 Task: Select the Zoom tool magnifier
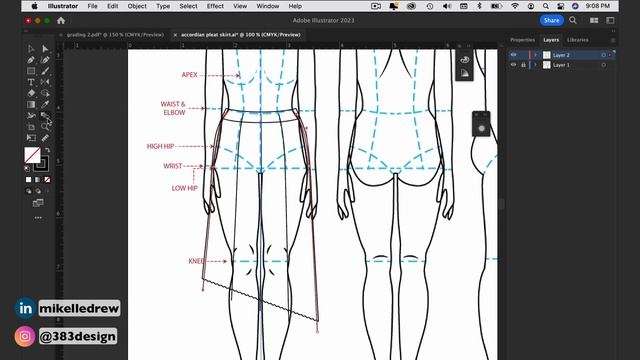pos(45,127)
